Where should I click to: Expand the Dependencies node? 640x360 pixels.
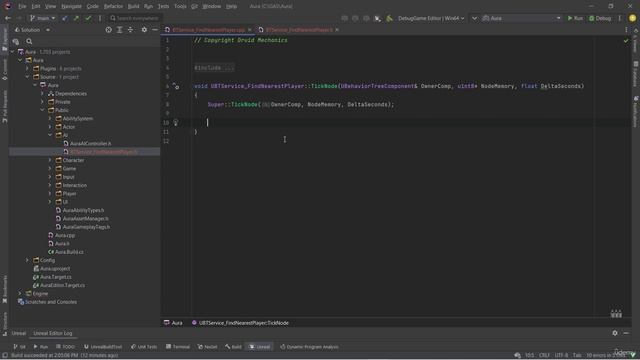(x=42, y=93)
